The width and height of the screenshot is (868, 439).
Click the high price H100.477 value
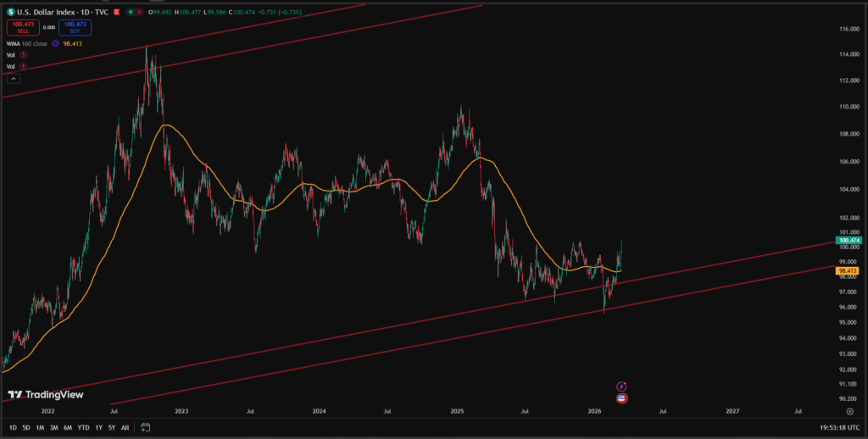click(x=186, y=12)
